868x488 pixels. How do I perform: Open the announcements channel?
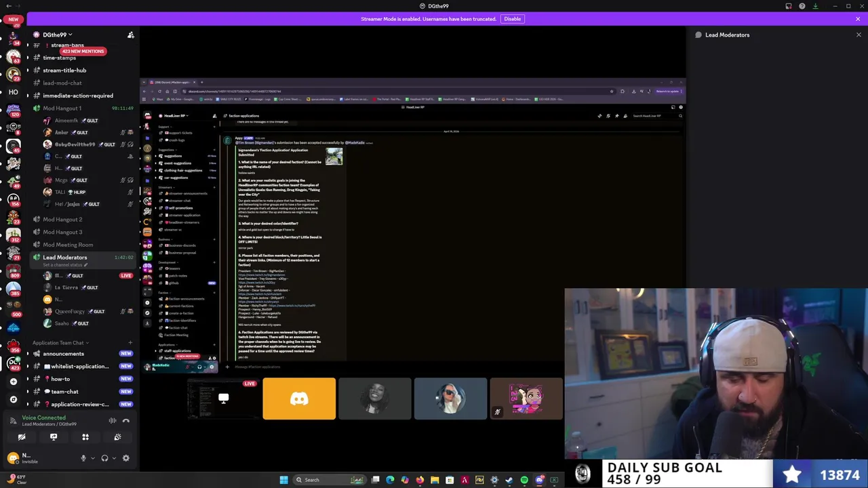(64, 354)
